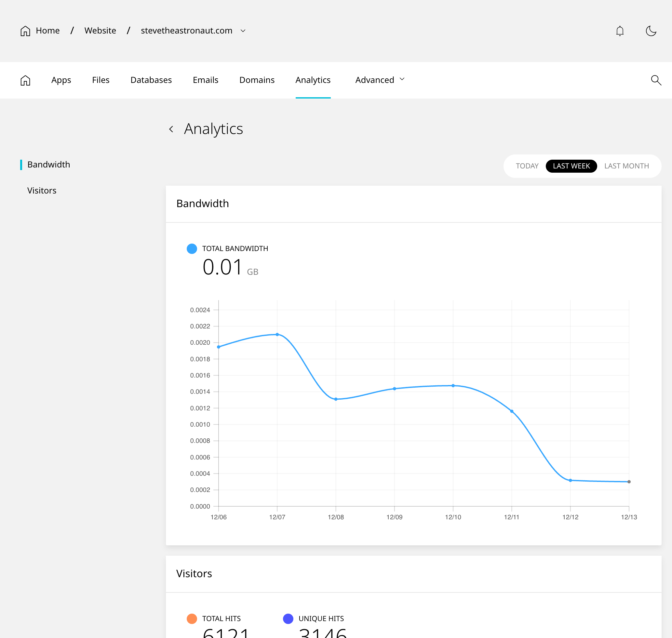This screenshot has height=638, width=672.
Task: Open the Databases tab
Action: pos(151,80)
